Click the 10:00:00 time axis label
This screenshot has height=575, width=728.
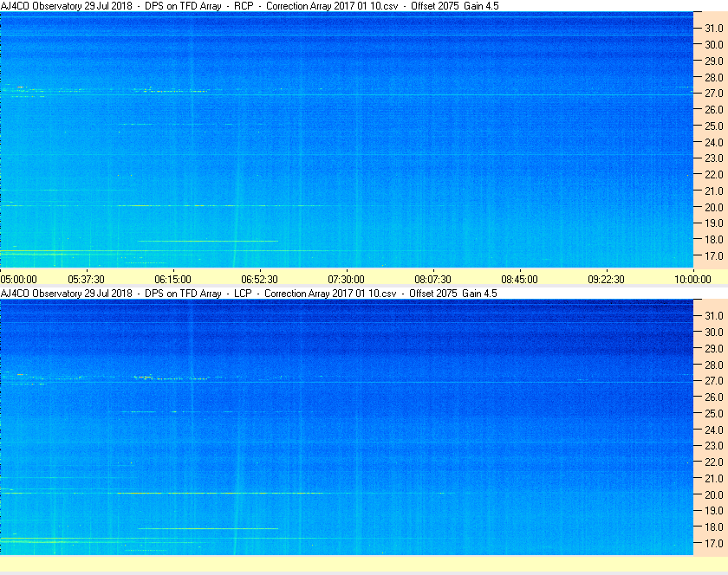[x=692, y=280]
